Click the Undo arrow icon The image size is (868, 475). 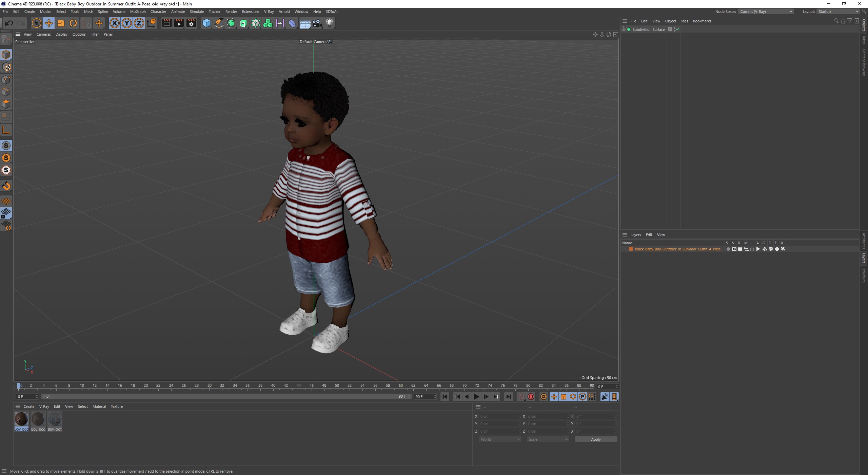click(x=9, y=23)
